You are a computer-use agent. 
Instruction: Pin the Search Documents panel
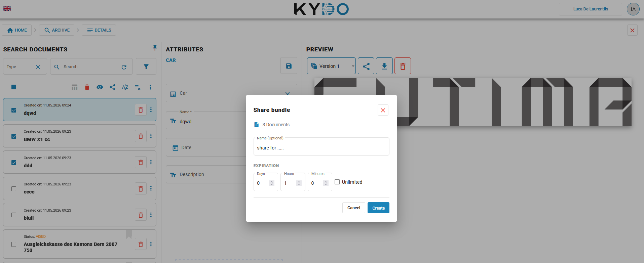(x=155, y=48)
